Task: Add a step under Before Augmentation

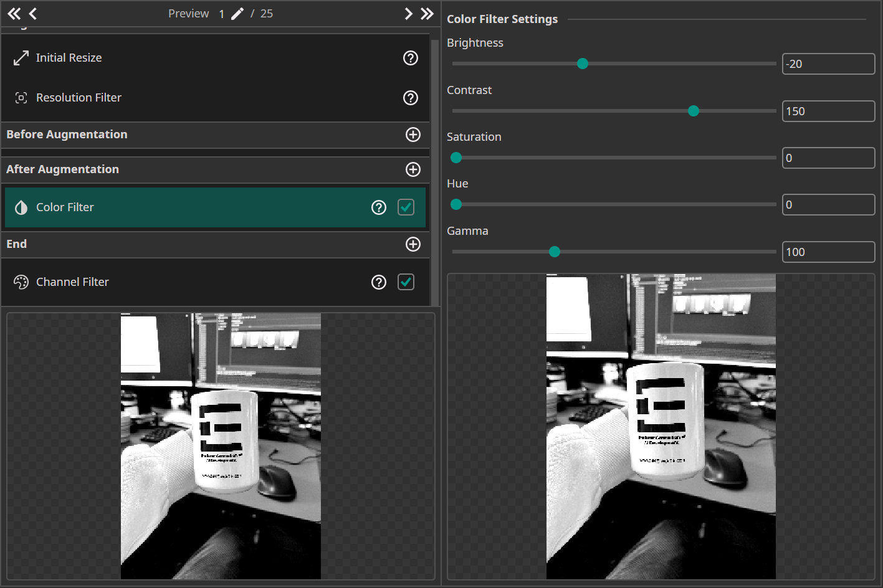Action: click(x=413, y=135)
